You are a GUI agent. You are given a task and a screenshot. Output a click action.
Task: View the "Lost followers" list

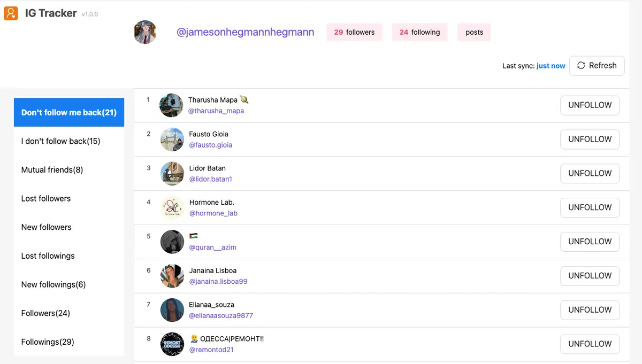[45, 198]
